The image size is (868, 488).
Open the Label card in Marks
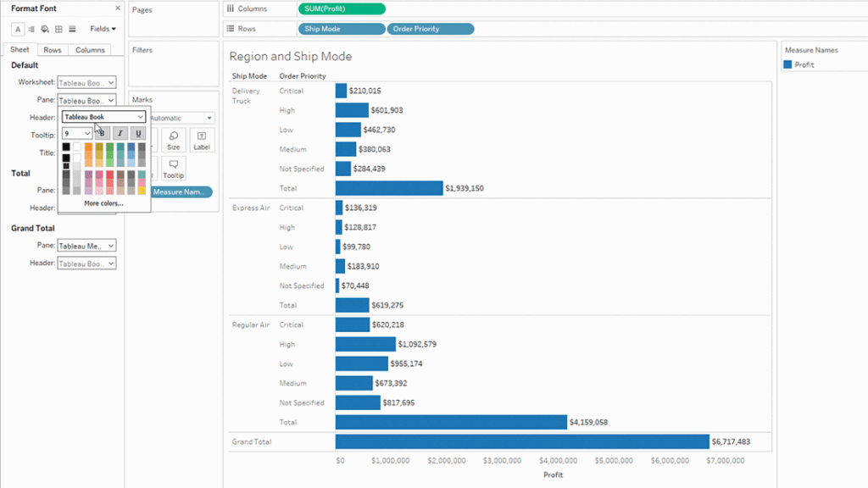coord(201,139)
